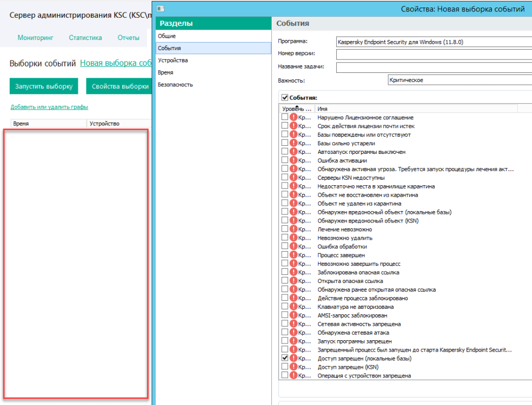The height and width of the screenshot is (405, 532).
Task: Click the Запустить выборку button
Action: click(x=44, y=86)
